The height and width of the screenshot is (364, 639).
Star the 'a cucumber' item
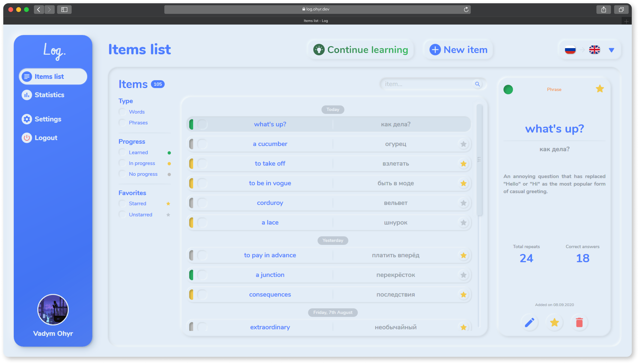click(463, 144)
